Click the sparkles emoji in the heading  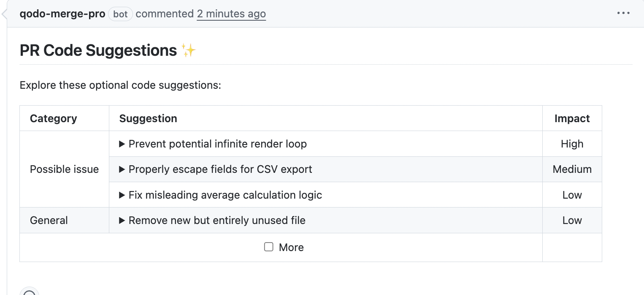[x=189, y=49]
